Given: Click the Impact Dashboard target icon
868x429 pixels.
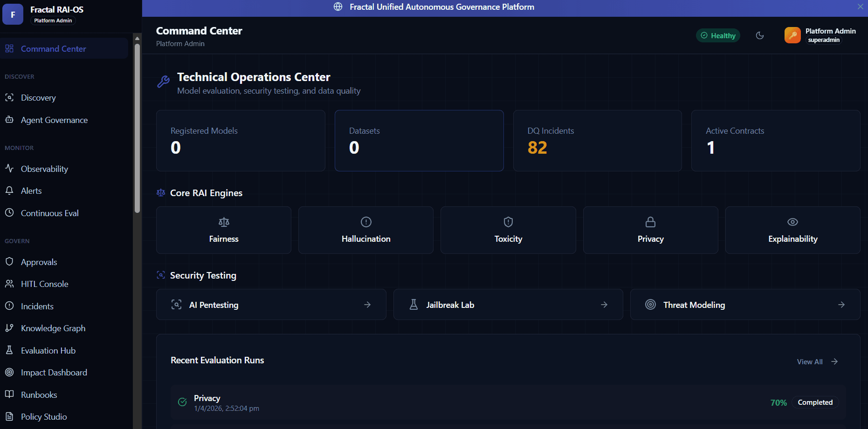Looking at the screenshot, I should (9, 372).
